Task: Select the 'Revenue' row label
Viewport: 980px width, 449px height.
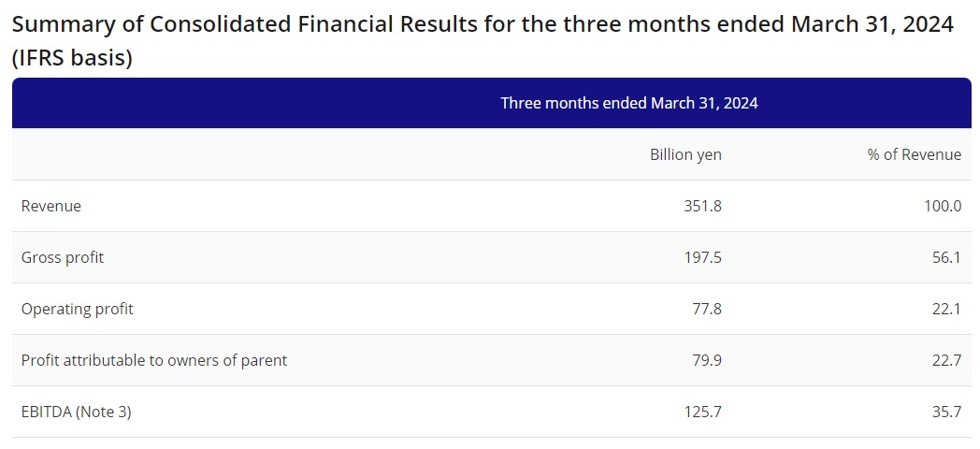Action: pos(51,206)
